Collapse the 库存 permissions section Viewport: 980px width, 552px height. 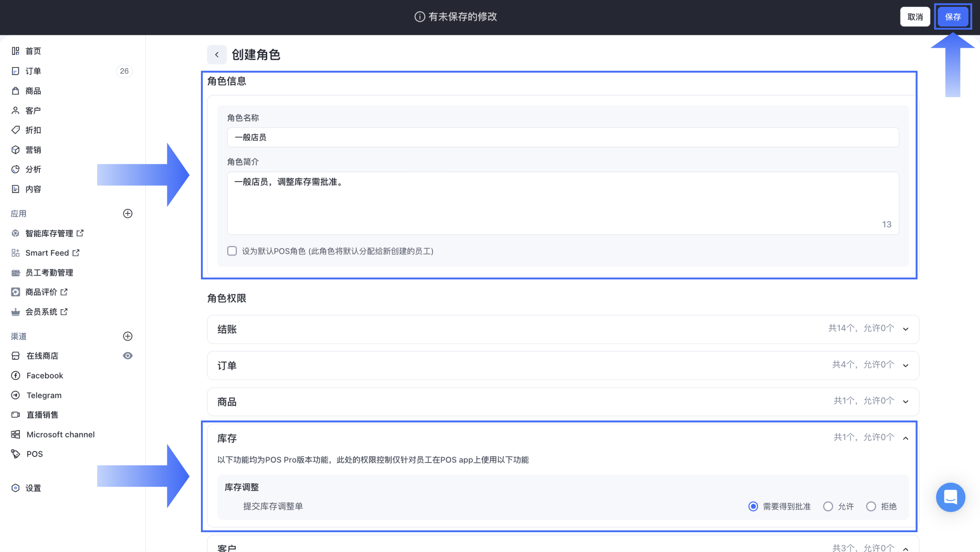[x=906, y=438]
